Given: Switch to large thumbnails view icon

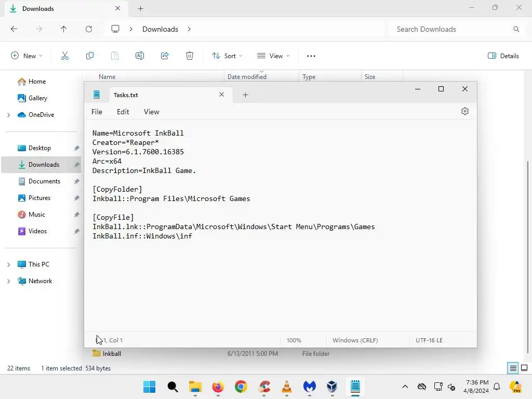Looking at the screenshot, I should click(524, 368).
